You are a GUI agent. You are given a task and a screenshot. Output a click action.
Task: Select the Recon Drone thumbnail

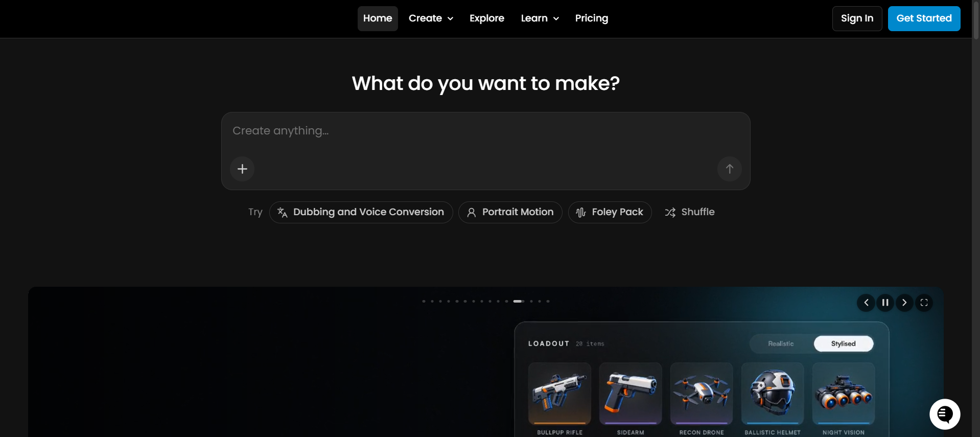pos(702,394)
